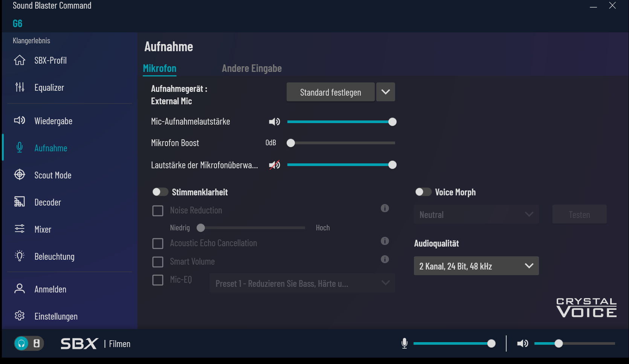Open the Beleuchtung page label
Viewport: 629px width, 364px height.
pos(54,256)
